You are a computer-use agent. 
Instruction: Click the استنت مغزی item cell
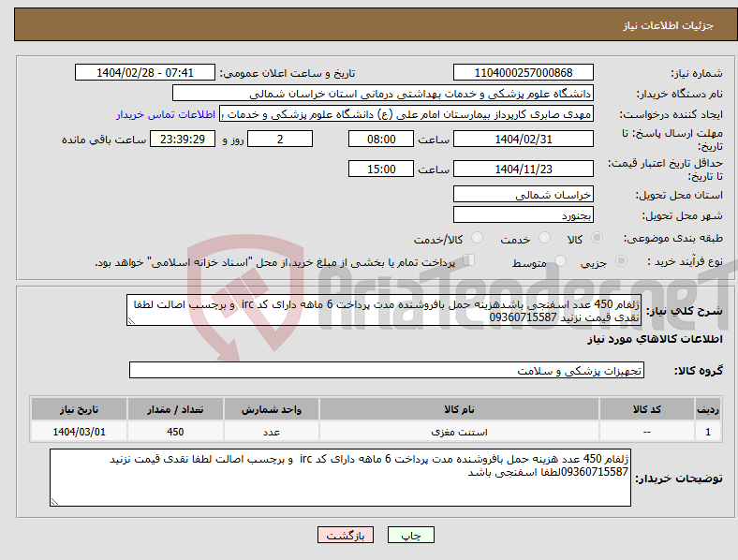[x=459, y=432]
